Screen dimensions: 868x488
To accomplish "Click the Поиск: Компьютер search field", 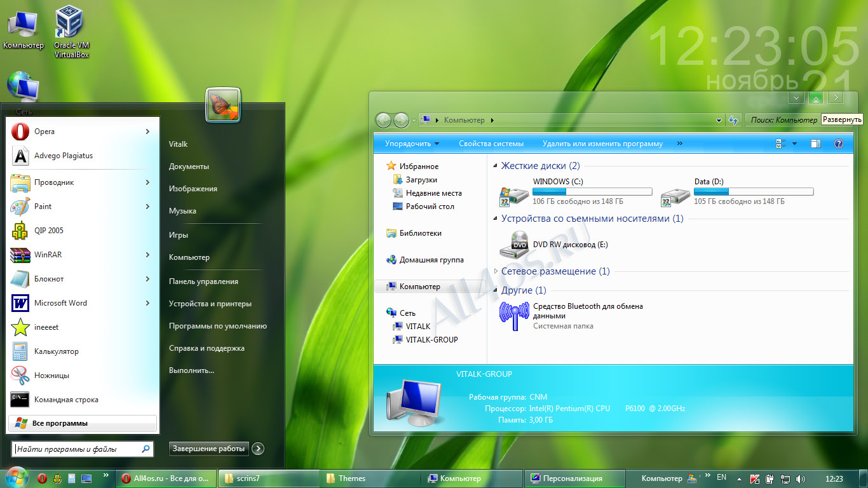I will (783, 120).
